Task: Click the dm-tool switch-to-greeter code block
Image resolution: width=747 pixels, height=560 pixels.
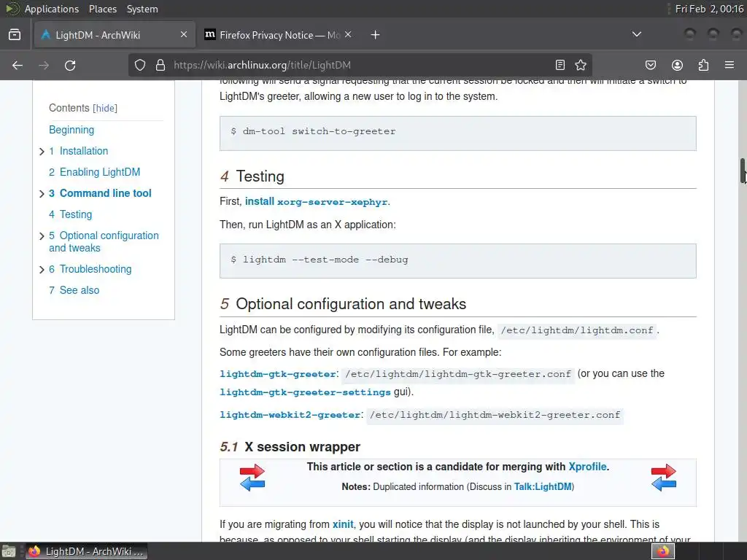Action: pyautogui.click(x=458, y=133)
